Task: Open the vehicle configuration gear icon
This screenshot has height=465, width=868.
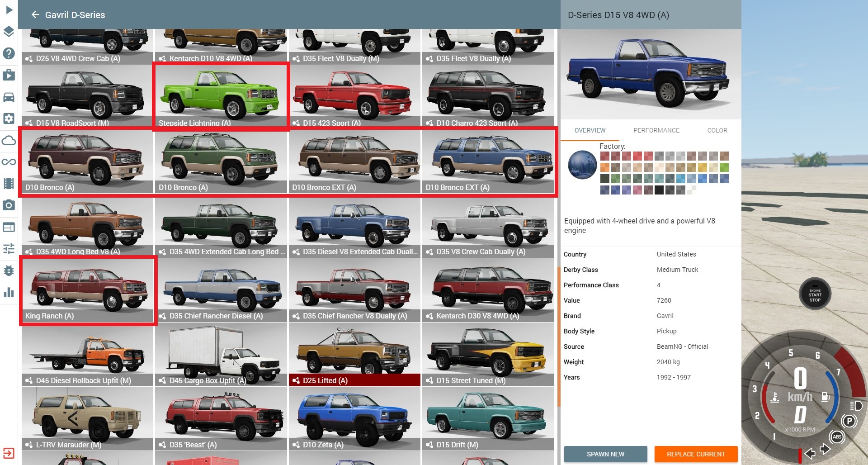Action: pyautogui.click(x=9, y=119)
